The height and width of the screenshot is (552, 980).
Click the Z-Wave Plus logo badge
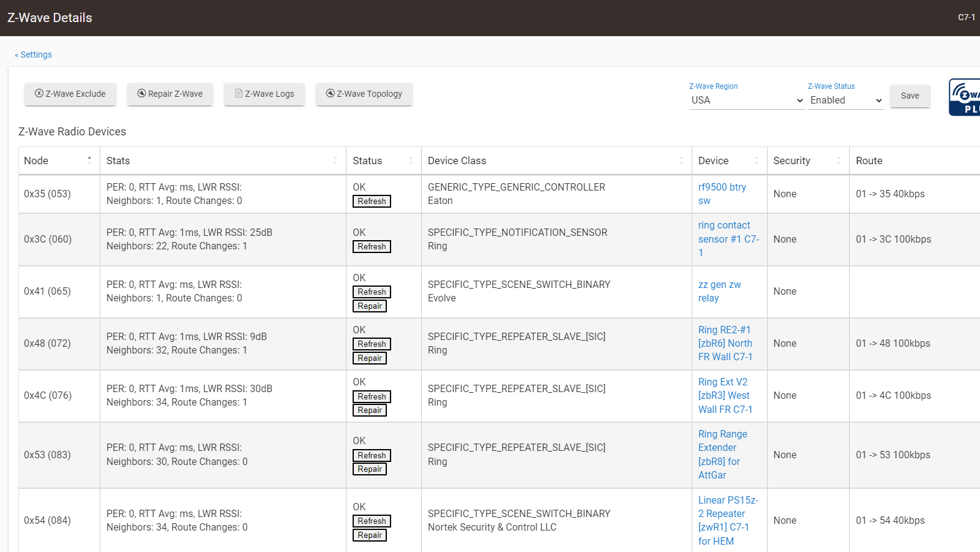pyautogui.click(x=966, y=97)
